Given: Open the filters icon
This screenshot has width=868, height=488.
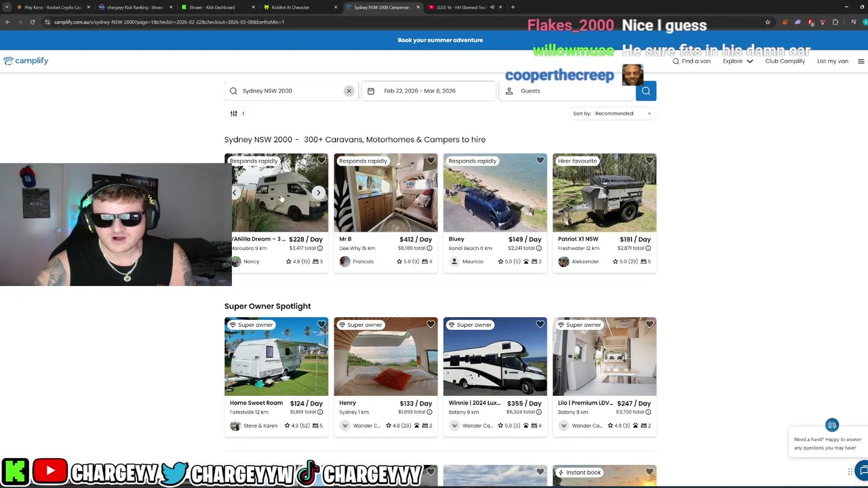Looking at the screenshot, I should pyautogui.click(x=234, y=113).
